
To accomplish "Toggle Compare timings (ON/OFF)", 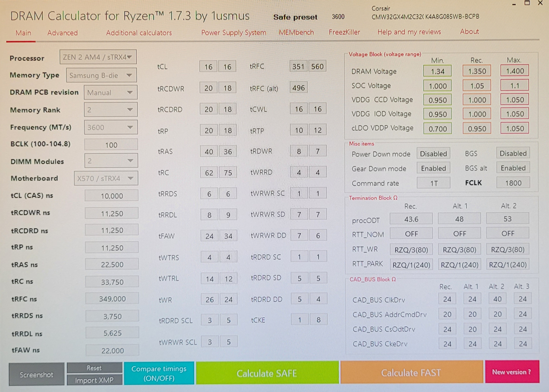I will coord(159,373).
